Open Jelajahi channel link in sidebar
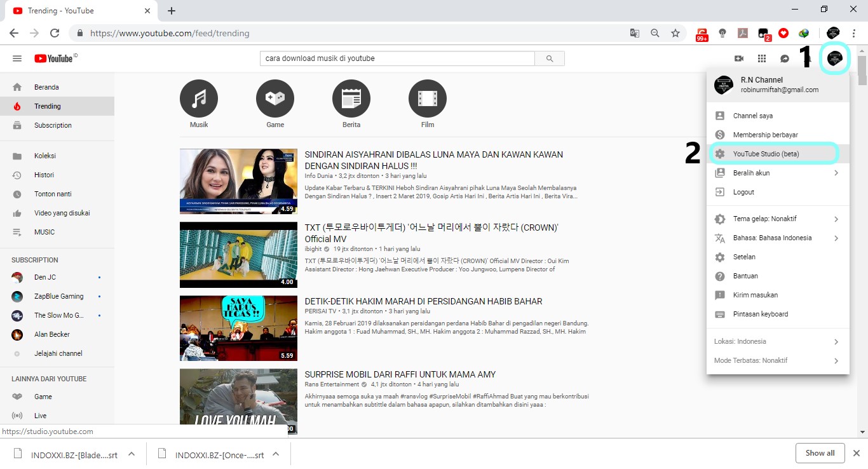868x469 pixels. tap(58, 353)
